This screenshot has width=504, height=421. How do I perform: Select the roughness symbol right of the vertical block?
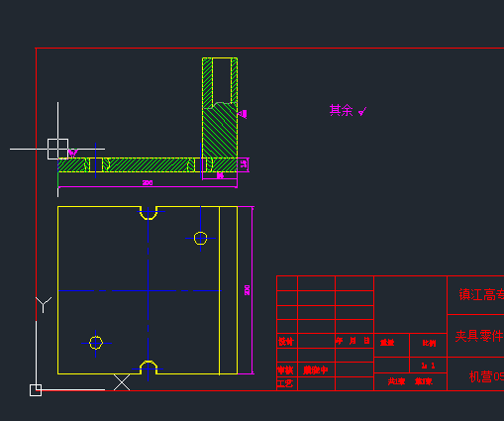243,114
